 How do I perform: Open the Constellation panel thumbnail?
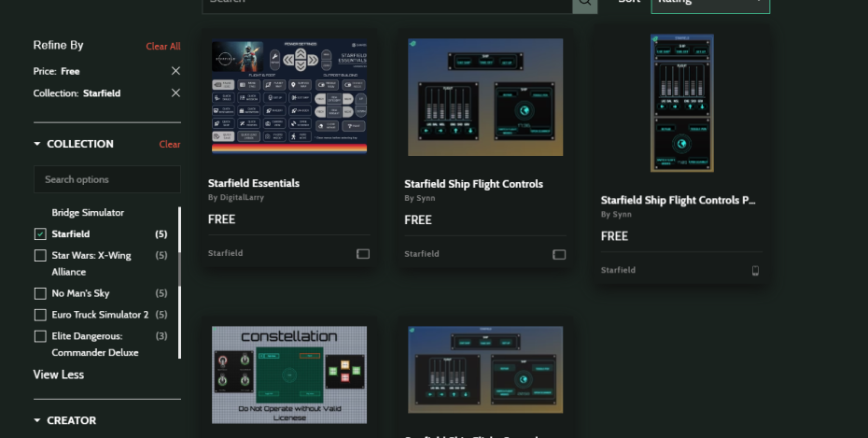[x=289, y=374]
